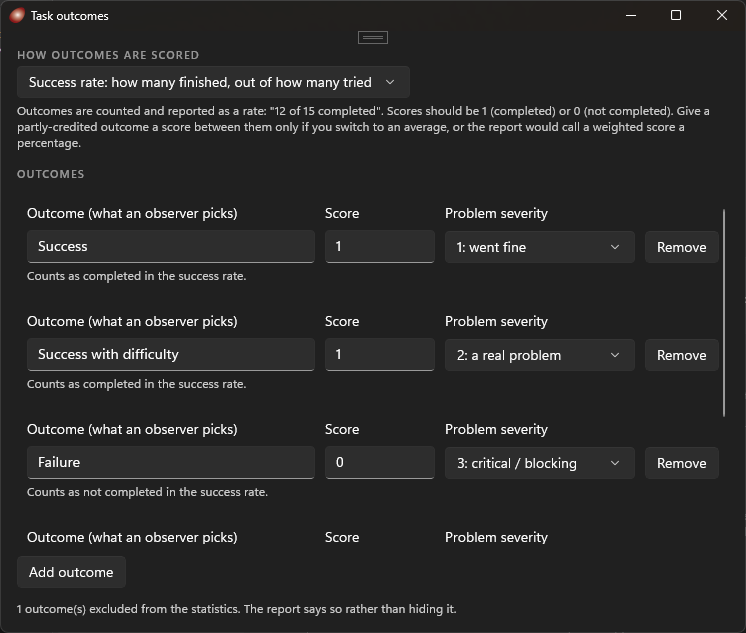746x633 pixels.
Task: Click 'Score' label above Success row
Action: (342, 213)
